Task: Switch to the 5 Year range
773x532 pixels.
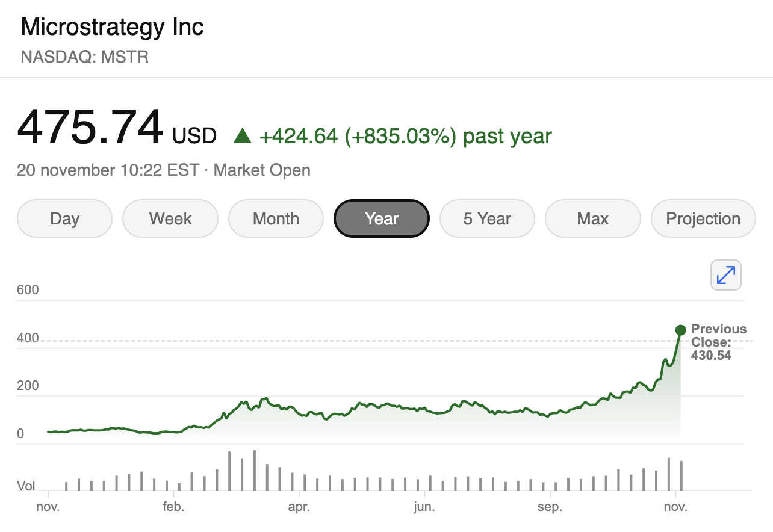Action: coord(487,218)
